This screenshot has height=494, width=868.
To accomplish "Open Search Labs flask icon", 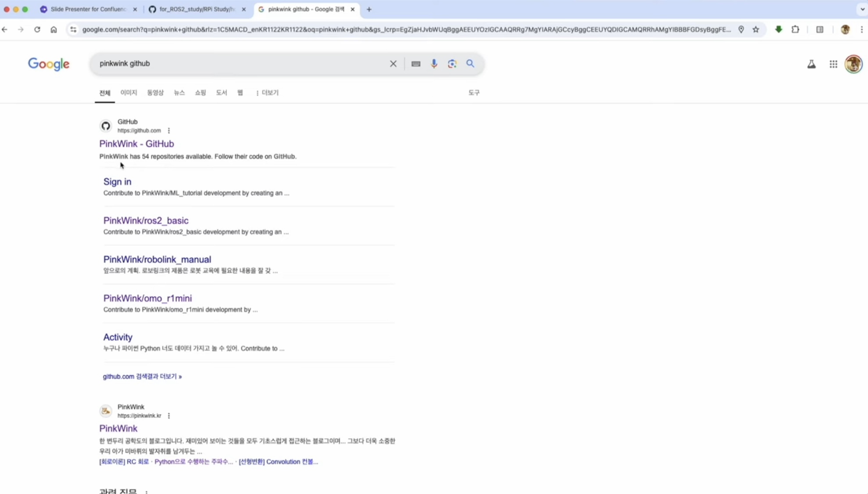I will (x=811, y=64).
